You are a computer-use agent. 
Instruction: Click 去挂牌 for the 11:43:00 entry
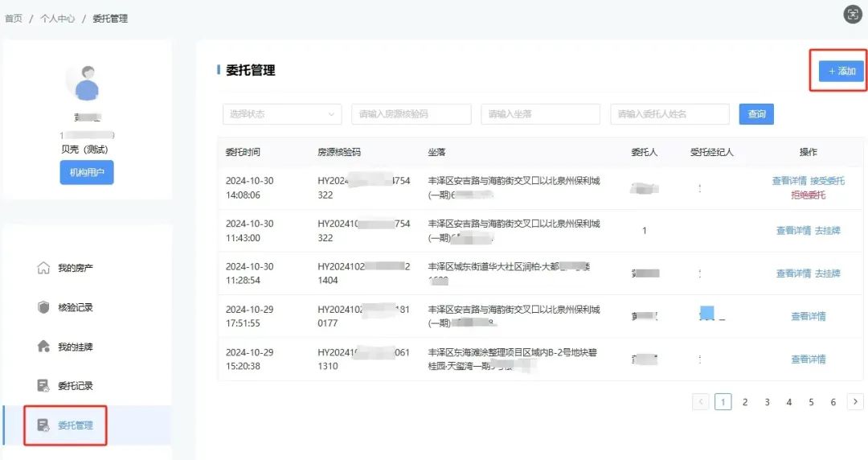click(x=828, y=231)
